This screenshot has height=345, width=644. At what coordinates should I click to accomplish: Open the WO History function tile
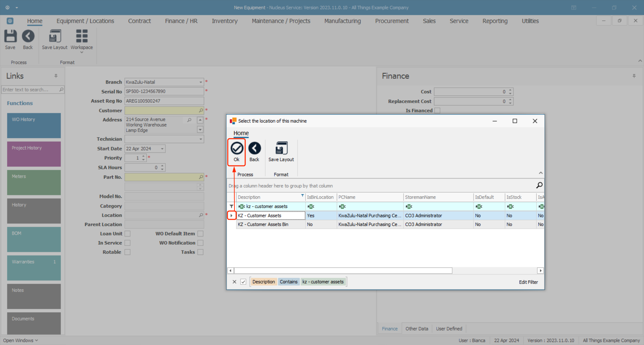[34, 126]
